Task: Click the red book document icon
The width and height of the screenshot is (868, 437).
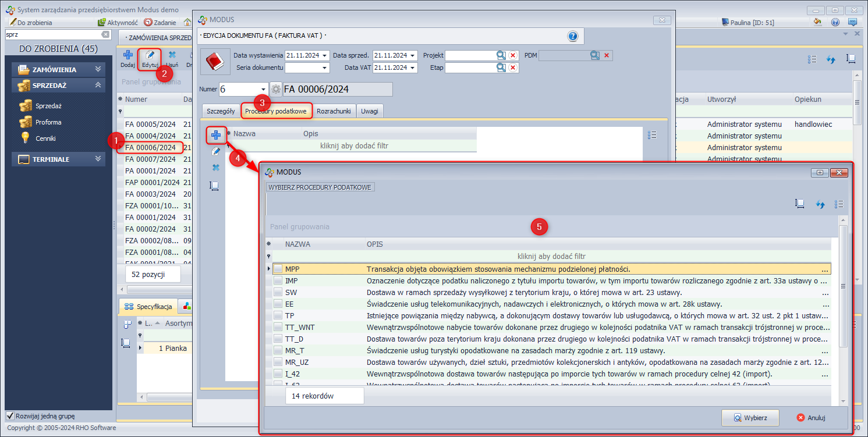Action: click(215, 62)
